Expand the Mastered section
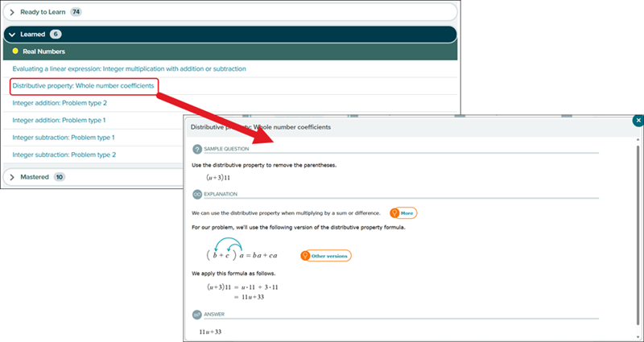 [11, 176]
